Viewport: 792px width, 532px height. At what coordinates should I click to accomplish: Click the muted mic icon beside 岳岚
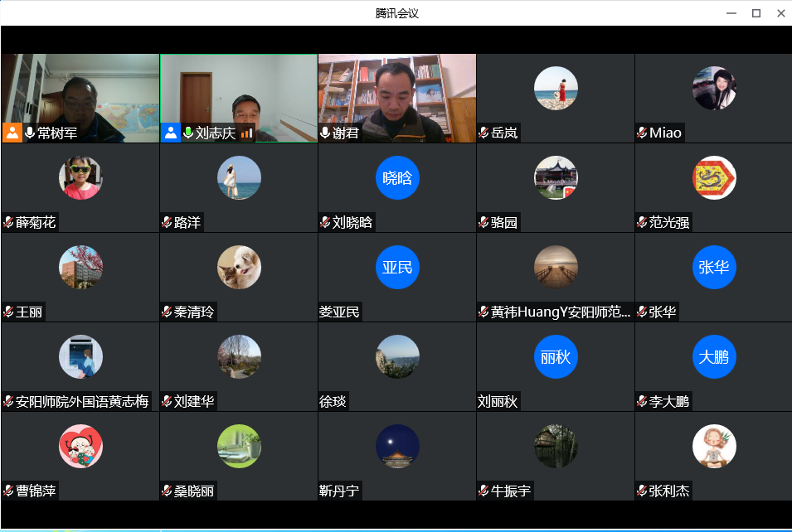[x=483, y=133]
